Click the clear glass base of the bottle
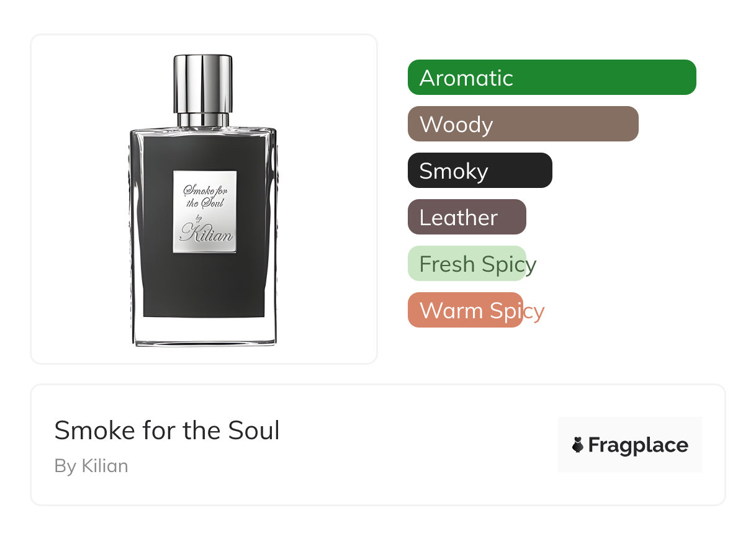Image resolution: width=756 pixels, height=536 pixels. pos(205,332)
